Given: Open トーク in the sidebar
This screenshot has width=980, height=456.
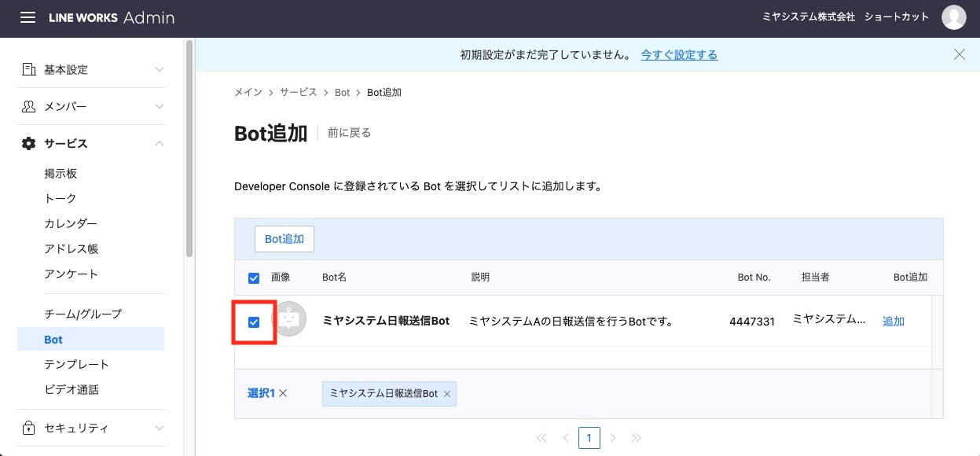Looking at the screenshot, I should 61,199.
